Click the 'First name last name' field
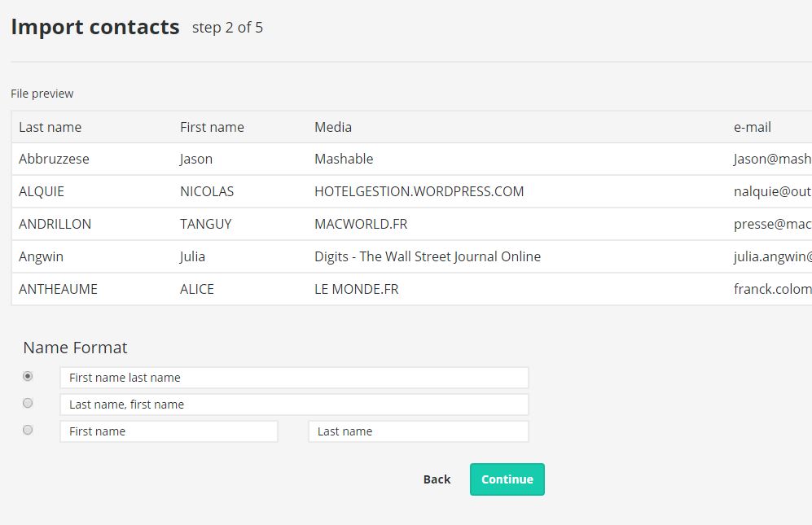Screen dimensions: 812x525 294,378
